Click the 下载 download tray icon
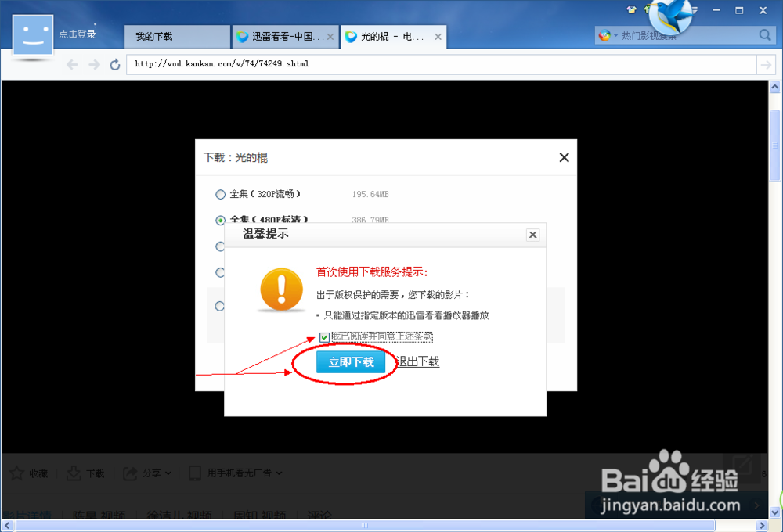The image size is (783, 532). pyautogui.click(x=74, y=473)
